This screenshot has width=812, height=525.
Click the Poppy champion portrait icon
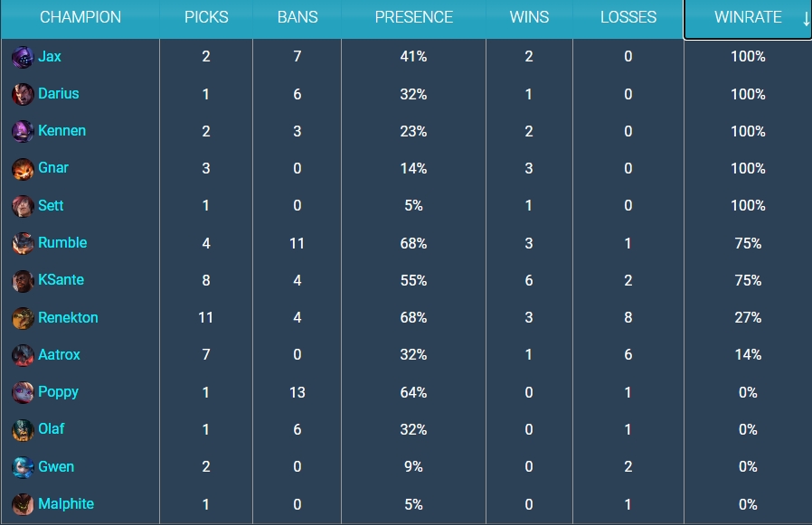tap(23, 392)
